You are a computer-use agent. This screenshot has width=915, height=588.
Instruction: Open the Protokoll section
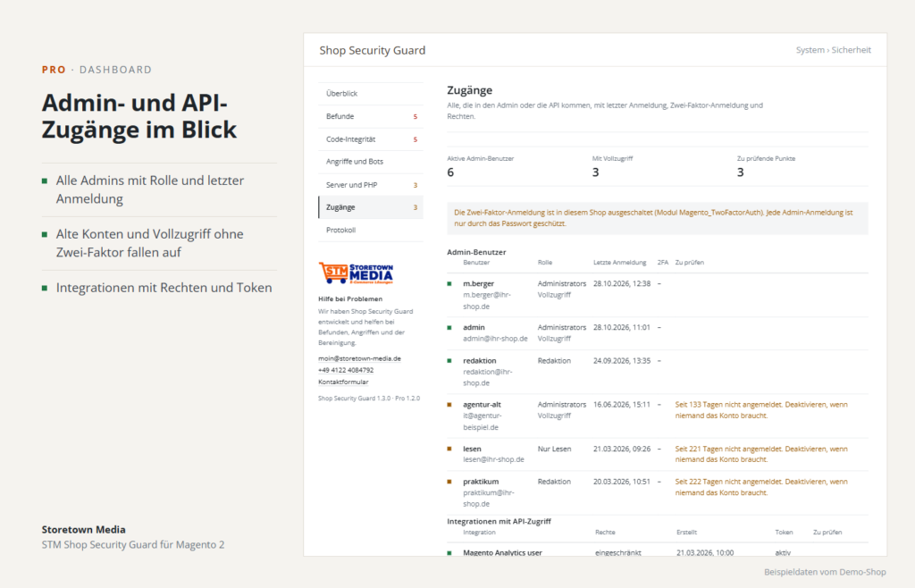pos(371,230)
